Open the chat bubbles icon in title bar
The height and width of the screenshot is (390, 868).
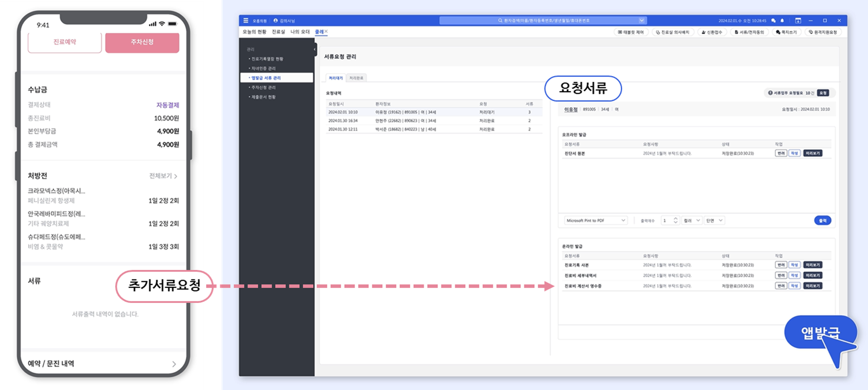[774, 20]
